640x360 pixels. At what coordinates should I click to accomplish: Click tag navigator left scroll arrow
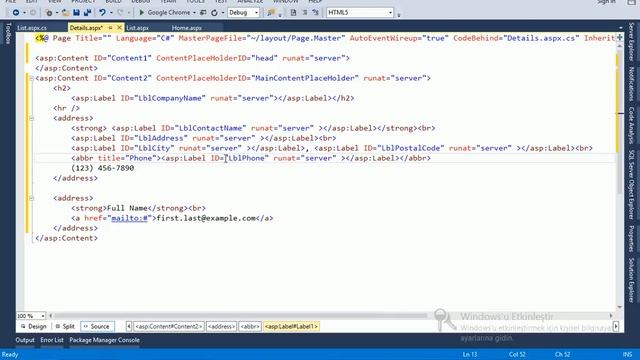(x=129, y=327)
